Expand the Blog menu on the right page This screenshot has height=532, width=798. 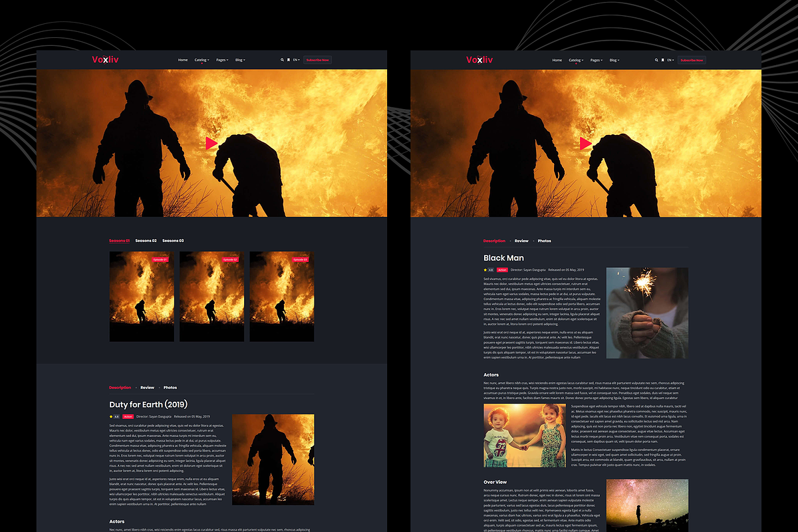[614, 60]
